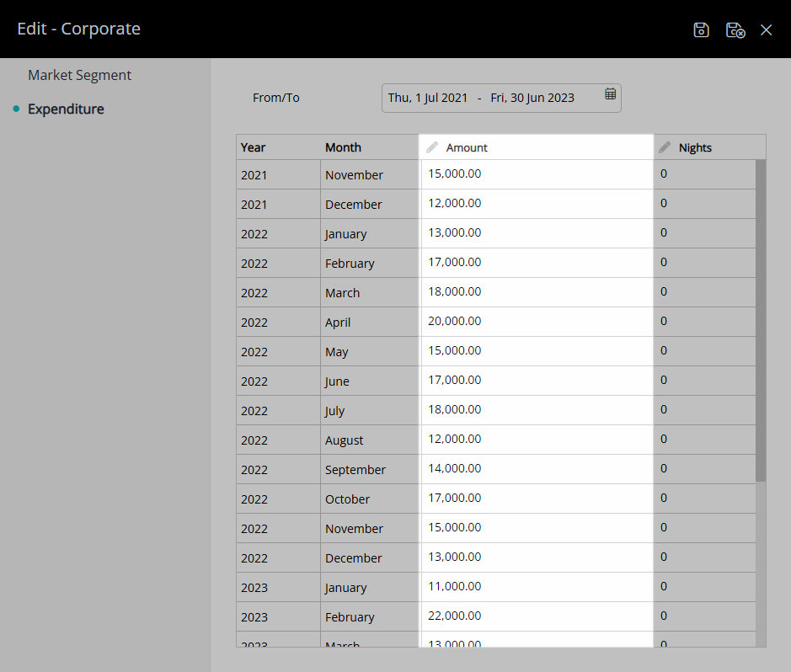The height and width of the screenshot is (672, 791).
Task: Select the 2023 February month cell
Action: (369, 617)
